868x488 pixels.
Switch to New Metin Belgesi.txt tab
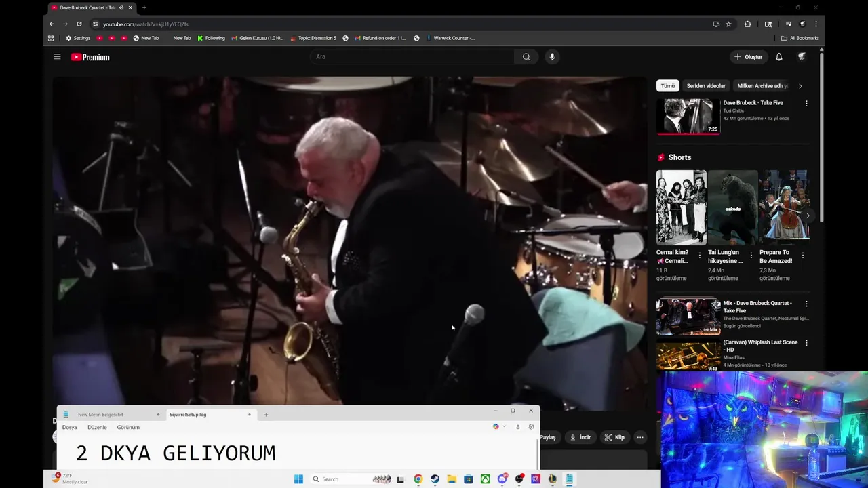[x=113, y=415]
